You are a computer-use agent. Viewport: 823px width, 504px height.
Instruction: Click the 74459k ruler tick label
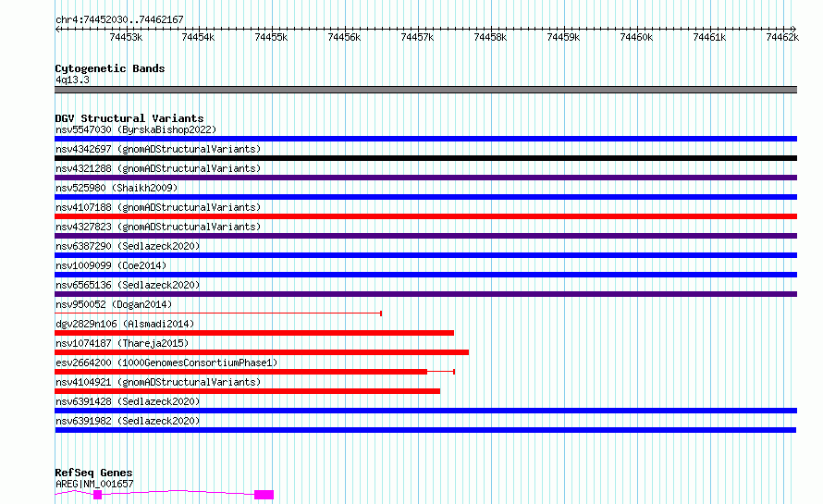click(563, 37)
